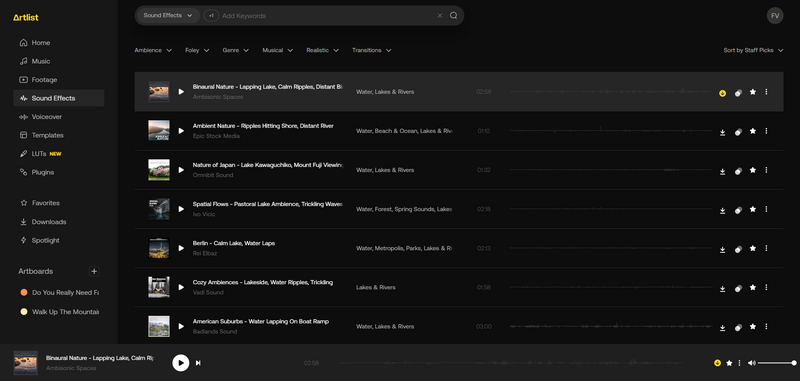Toggle the +1 filter chip in search bar
Screen dimensions: 800x381
coord(211,16)
